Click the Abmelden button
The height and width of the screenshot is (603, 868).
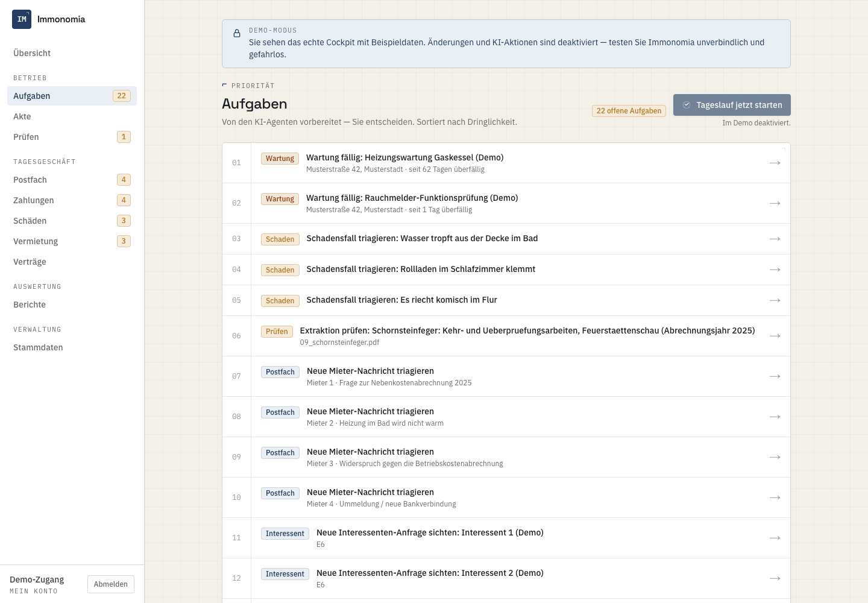(x=111, y=584)
